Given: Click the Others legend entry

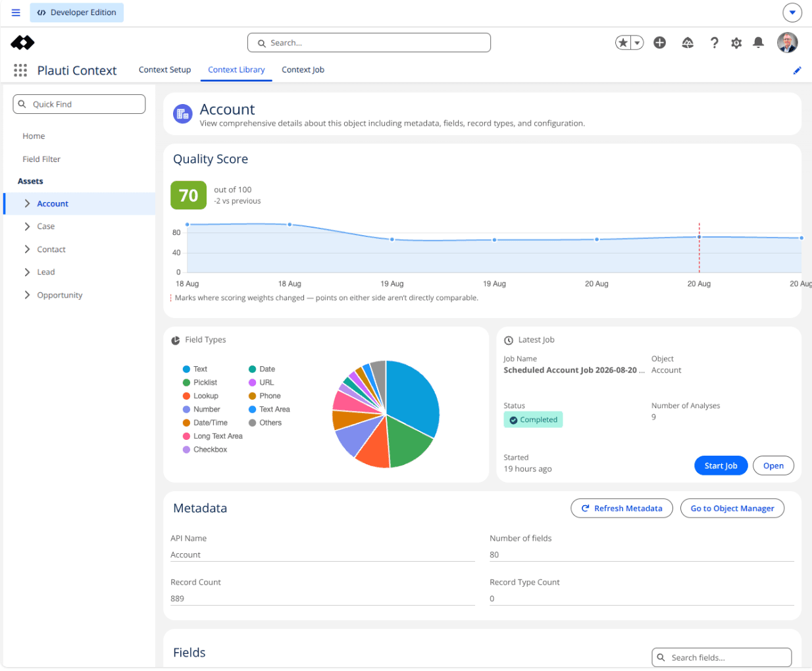Looking at the screenshot, I should coord(265,423).
